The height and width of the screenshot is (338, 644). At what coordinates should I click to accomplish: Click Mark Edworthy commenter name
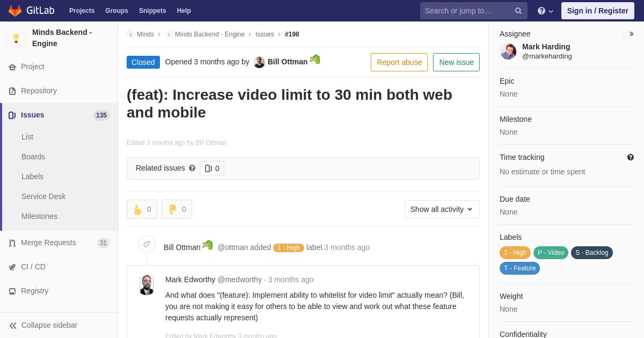click(190, 280)
